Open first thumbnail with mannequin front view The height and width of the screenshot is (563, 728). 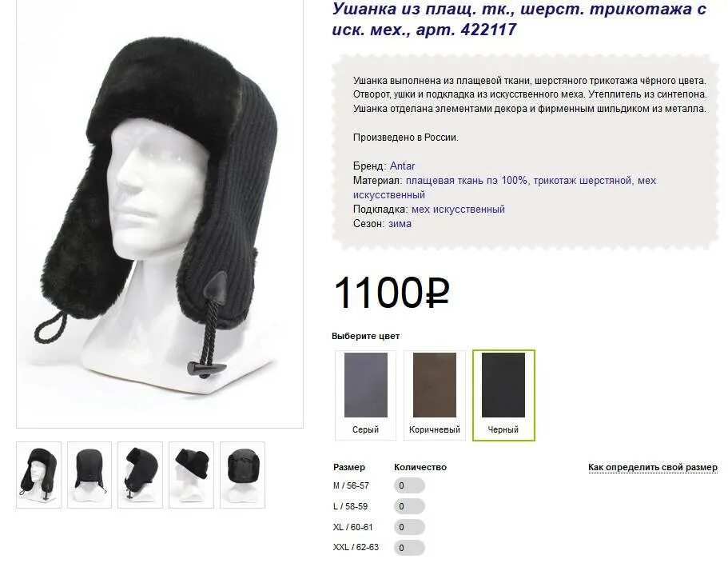click(38, 475)
